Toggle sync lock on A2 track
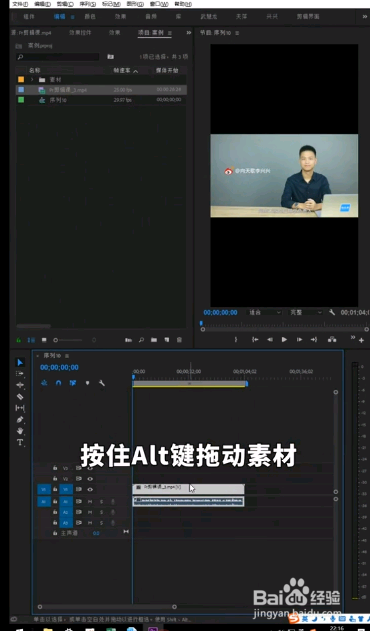Viewport: 370px width, 631px height. coord(79,512)
